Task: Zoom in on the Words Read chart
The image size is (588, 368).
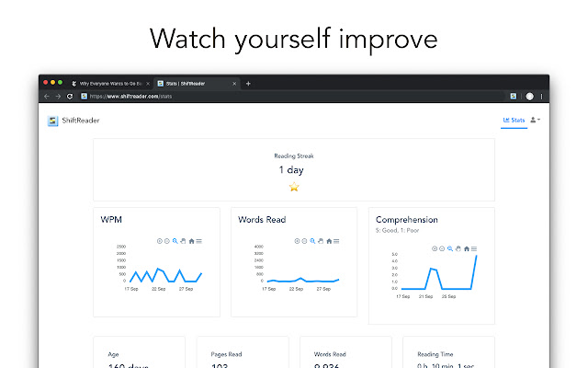Action: [297, 241]
